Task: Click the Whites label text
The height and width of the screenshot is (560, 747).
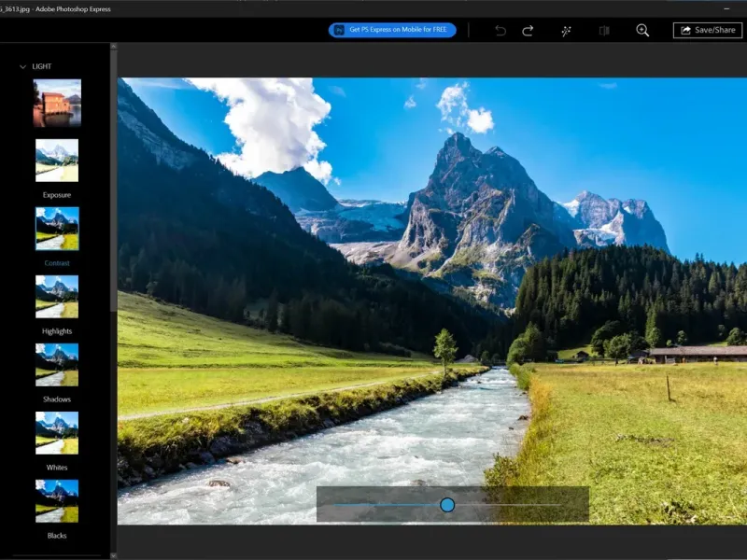Action: click(x=57, y=468)
